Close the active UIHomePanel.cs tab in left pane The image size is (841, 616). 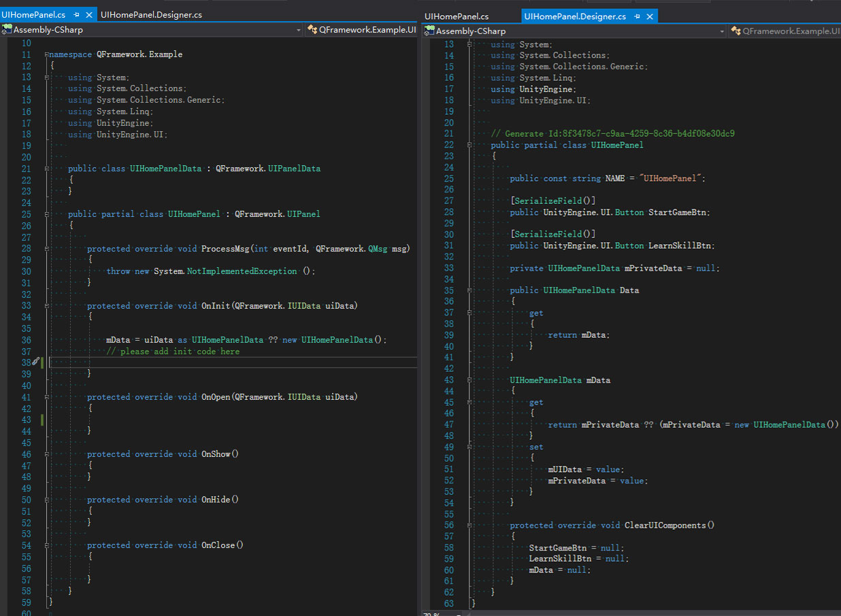(x=89, y=14)
